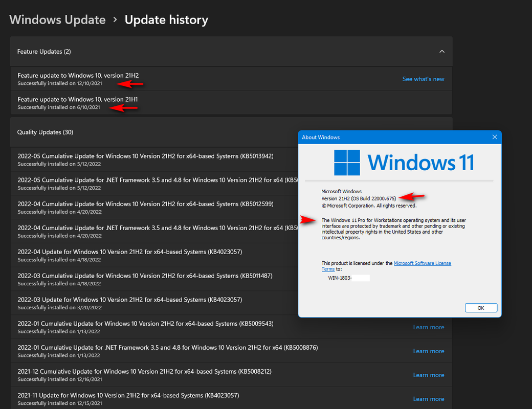Viewport: 532px width, 409px height.
Task: Collapse the Feature Updates section chevron
Action: tap(442, 52)
